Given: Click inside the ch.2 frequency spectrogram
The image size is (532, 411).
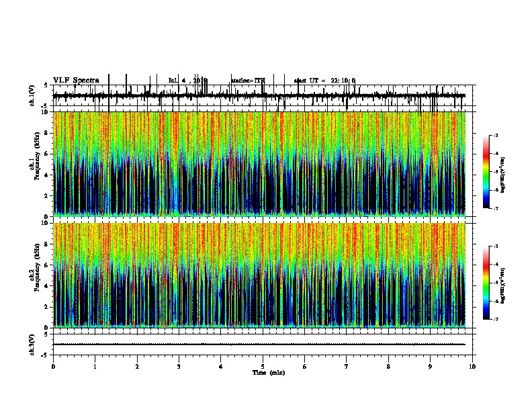Looking at the screenshot, I should [x=259, y=275].
